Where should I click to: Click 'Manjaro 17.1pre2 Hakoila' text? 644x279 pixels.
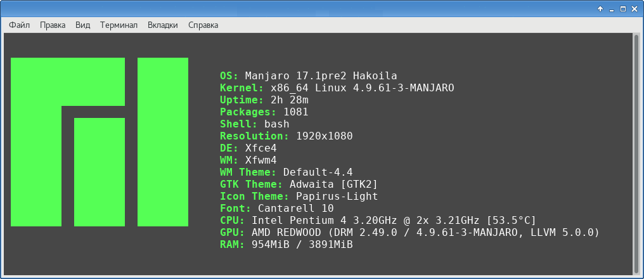(321, 76)
